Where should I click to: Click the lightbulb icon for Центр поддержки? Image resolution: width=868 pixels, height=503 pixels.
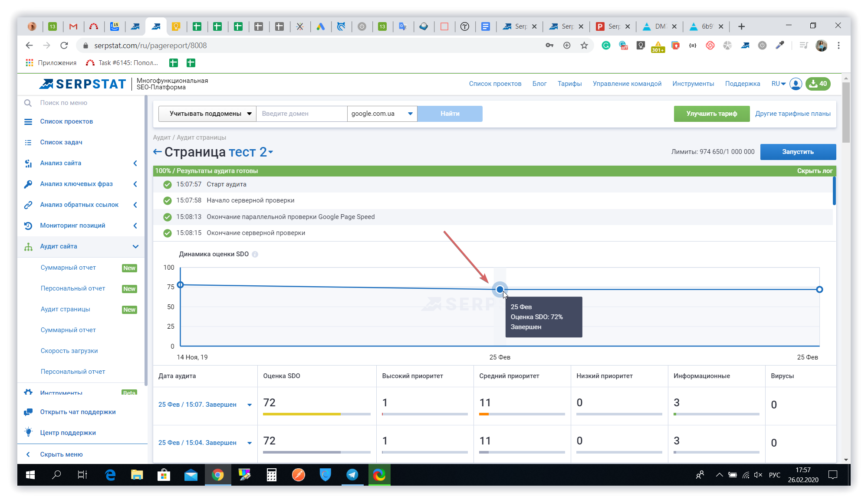tap(28, 432)
